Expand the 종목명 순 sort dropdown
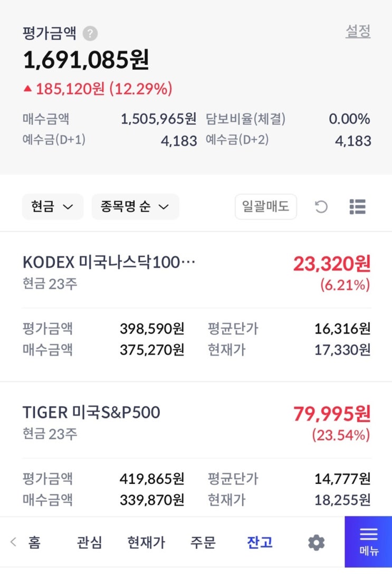 [135, 207]
